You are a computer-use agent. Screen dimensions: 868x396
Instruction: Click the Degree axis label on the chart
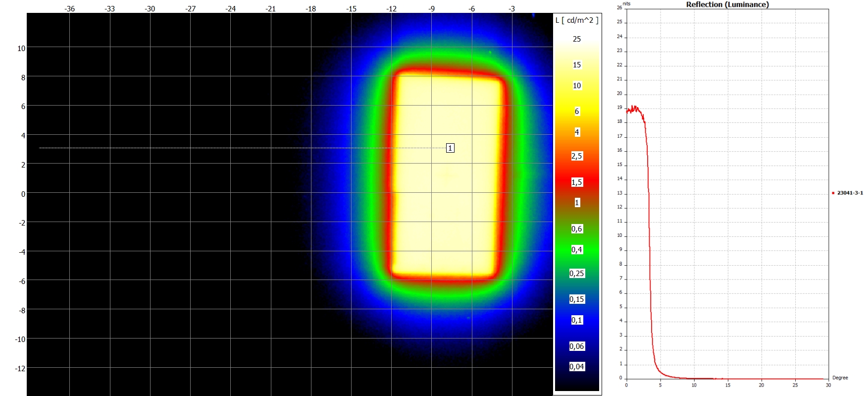tap(840, 378)
